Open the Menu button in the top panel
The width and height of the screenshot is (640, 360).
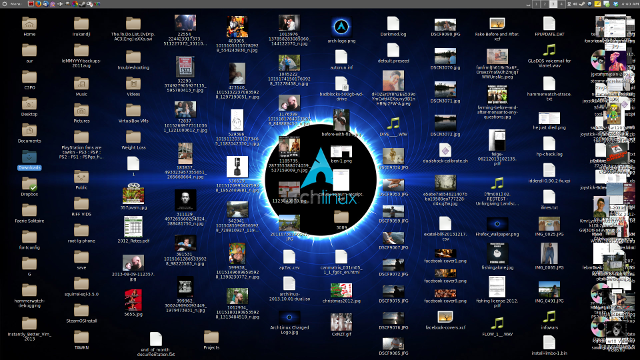coord(12,4)
